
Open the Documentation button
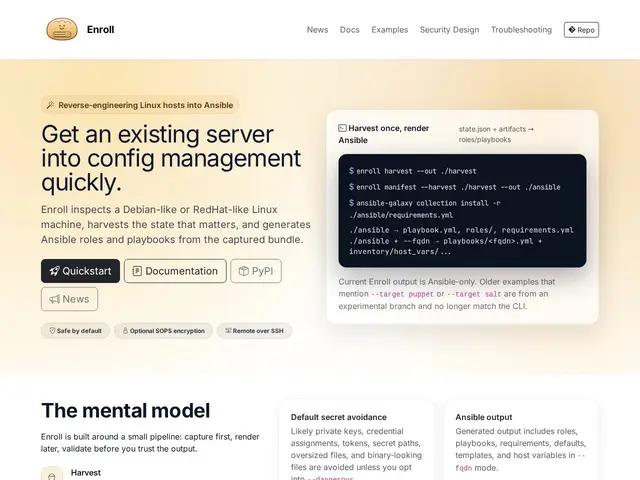click(x=175, y=271)
